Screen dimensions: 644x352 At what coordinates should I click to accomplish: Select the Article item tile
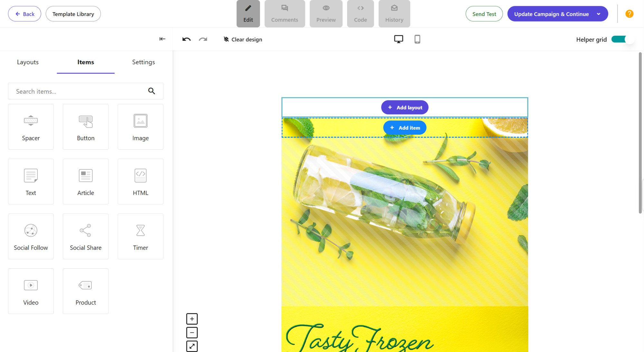[x=86, y=181]
